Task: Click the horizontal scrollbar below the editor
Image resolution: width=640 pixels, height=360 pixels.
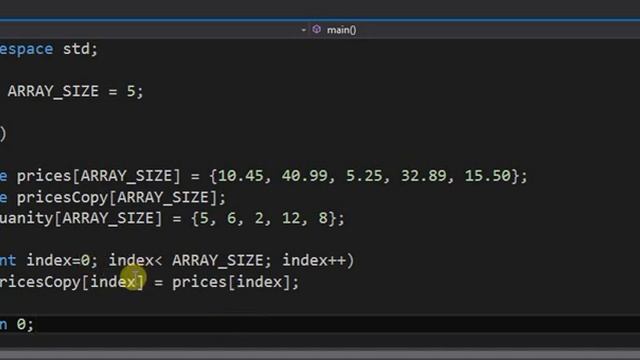Action: (x=320, y=353)
